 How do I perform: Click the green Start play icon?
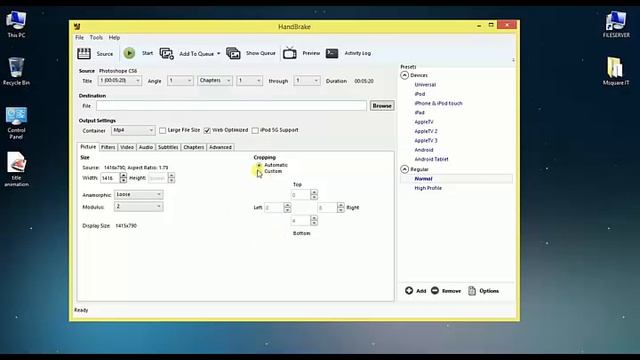click(x=129, y=53)
